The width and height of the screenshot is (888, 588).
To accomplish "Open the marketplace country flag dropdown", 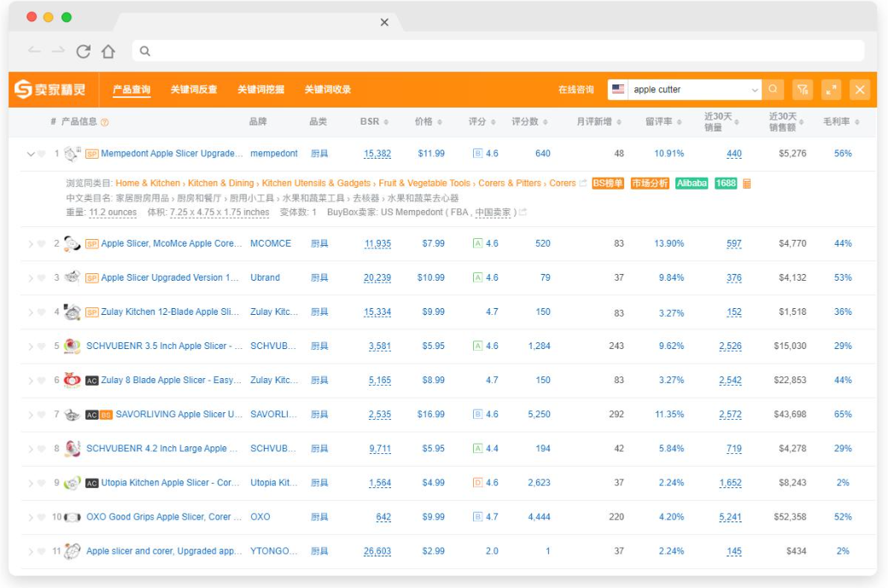I will [x=618, y=90].
